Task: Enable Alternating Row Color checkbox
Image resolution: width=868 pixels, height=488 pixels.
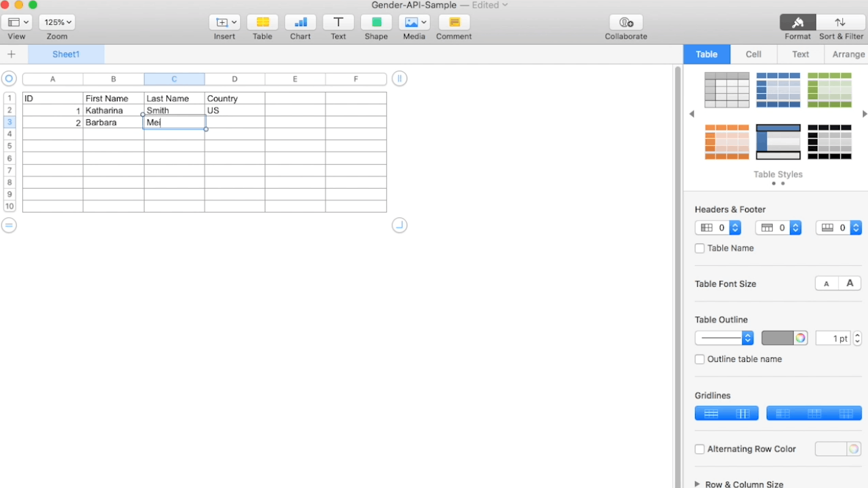Action: (699, 449)
